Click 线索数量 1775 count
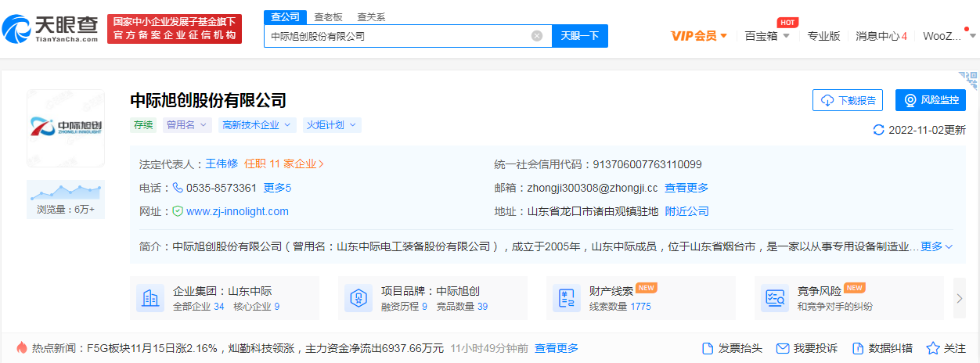Viewport: 980px width, 363px height. pyautogui.click(x=620, y=307)
